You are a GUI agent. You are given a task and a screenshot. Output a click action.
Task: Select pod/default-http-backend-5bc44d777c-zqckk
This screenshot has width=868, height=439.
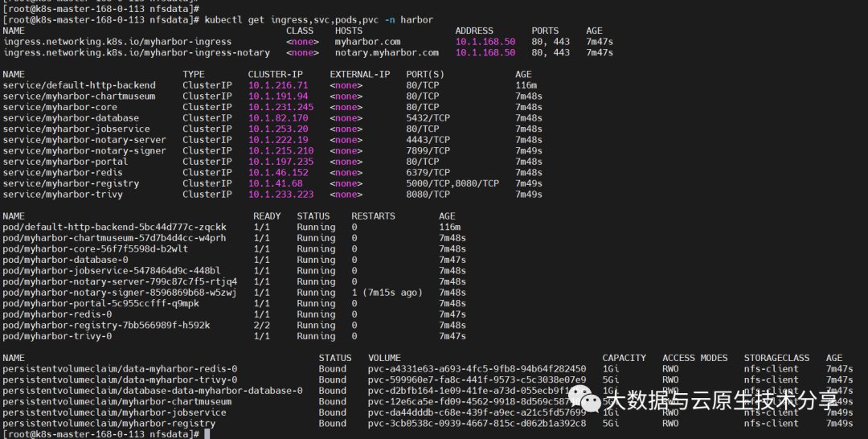coord(115,227)
